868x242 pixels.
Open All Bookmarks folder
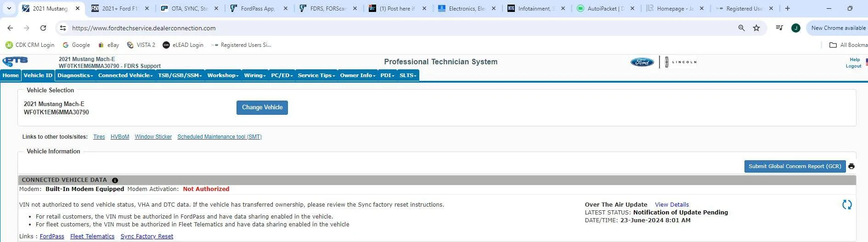click(848, 45)
